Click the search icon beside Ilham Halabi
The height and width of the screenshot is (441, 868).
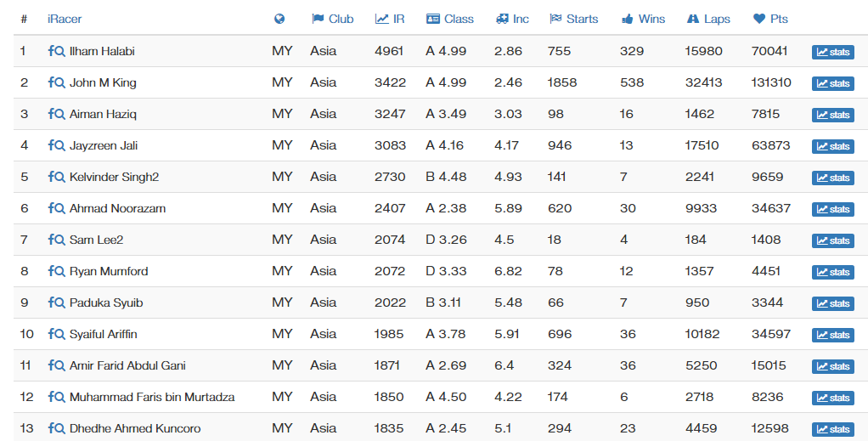pyautogui.click(x=56, y=51)
